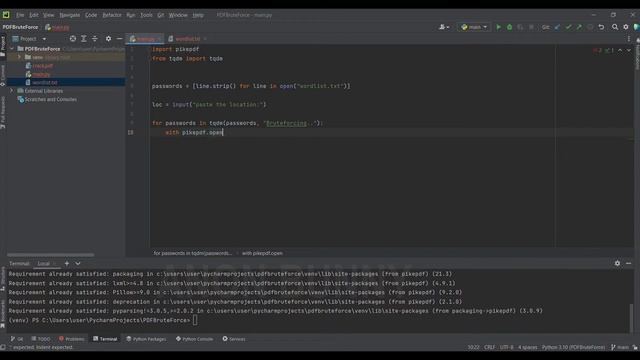The image size is (640, 360).
Task: Open Search Everywhere magnifier icon
Action: (615, 27)
